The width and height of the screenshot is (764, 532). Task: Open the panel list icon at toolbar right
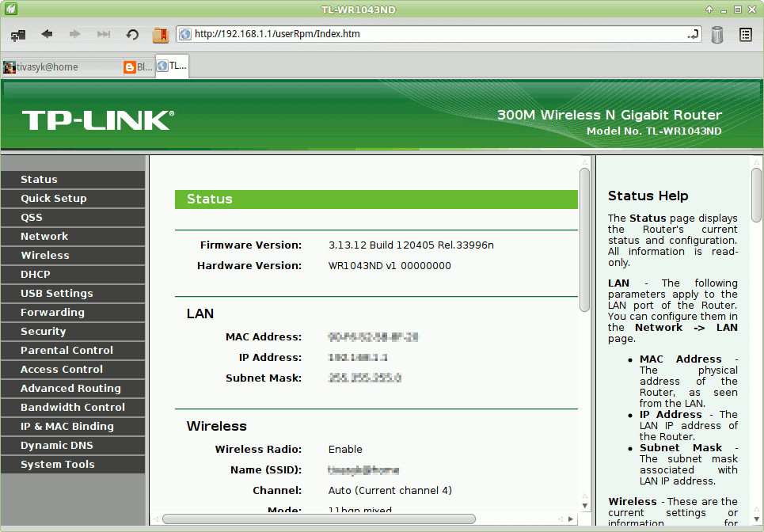pyautogui.click(x=746, y=34)
